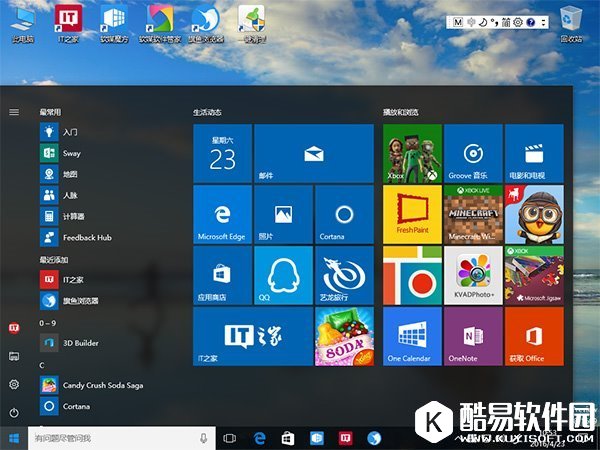Open the 照片 photos tile
Viewport: 600px width, 450px height.
click(283, 214)
